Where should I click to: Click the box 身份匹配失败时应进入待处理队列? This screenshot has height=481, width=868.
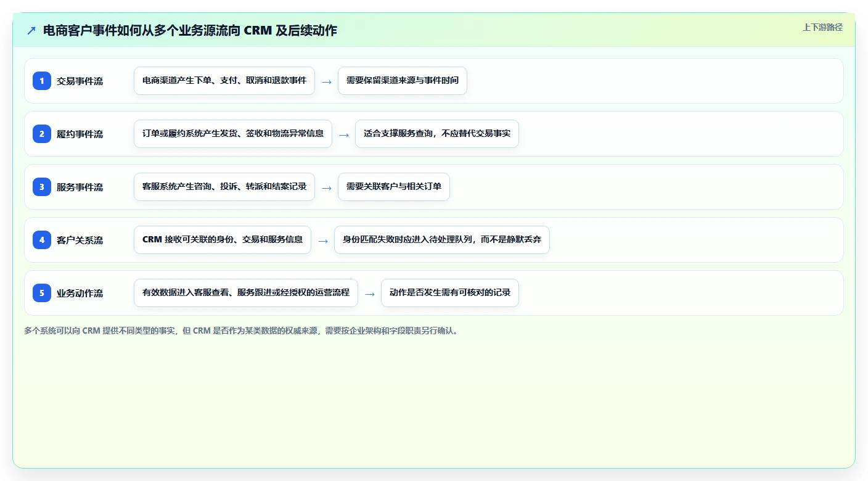point(442,240)
